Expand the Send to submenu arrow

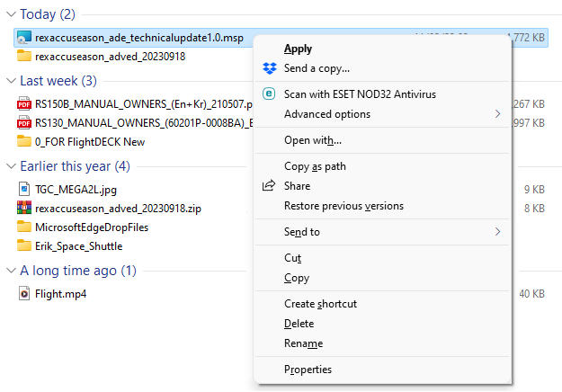pos(497,232)
